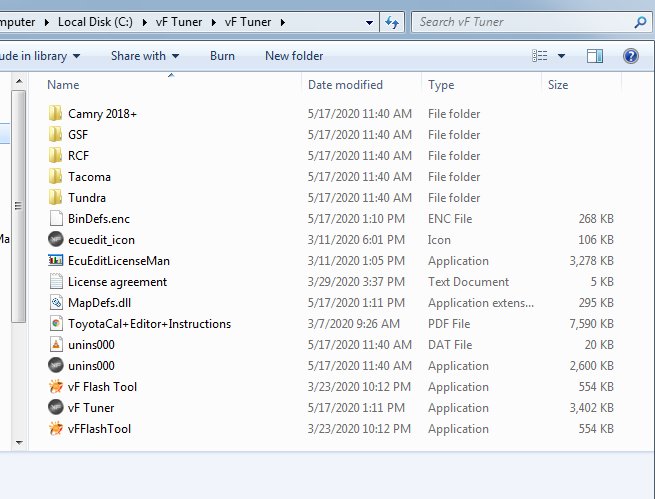
Task: Go to first vF Tuner breadcrumb
Action: [179, 22]
